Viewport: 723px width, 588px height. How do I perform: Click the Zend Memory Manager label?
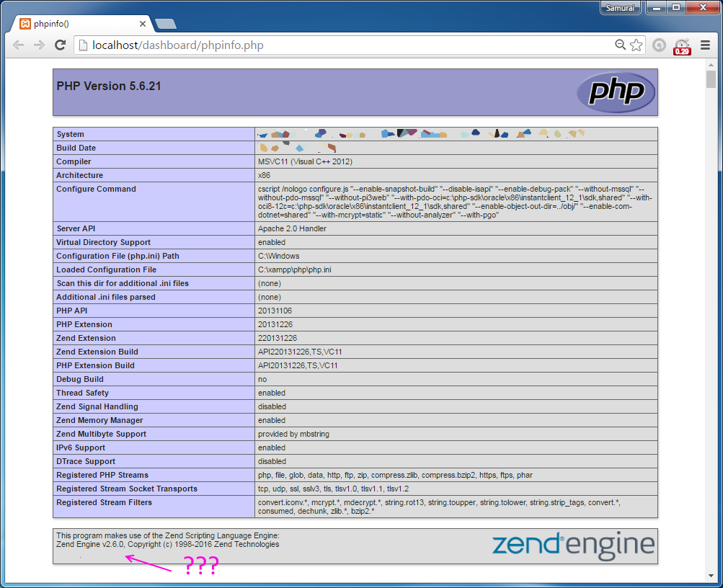click(99, 420)
